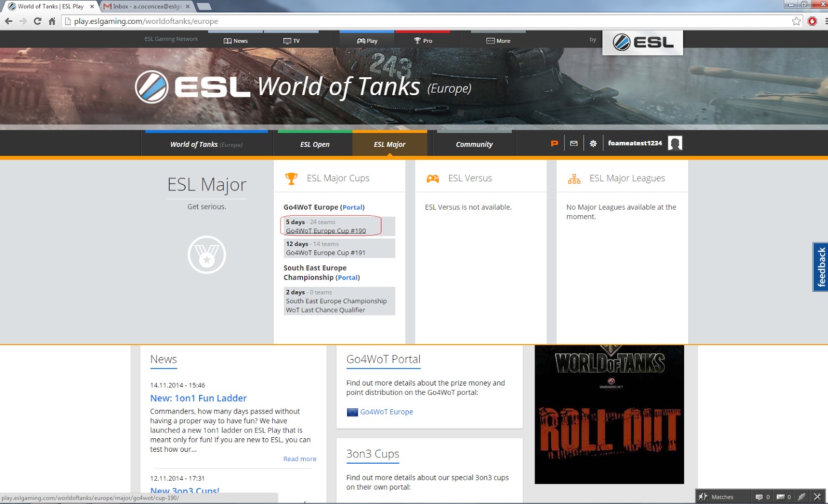Switch to the ESL Open tab
Viewport: 828px width, 504px height.
pyautogui.click(x=315, y=144)
